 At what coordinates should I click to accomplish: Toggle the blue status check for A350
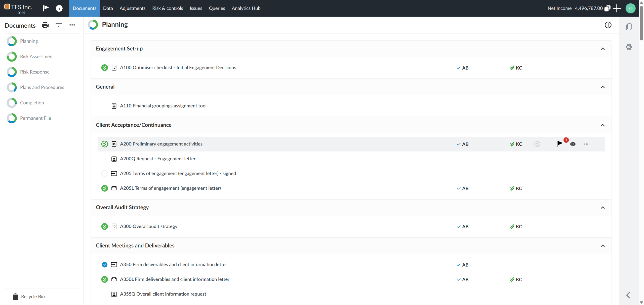pos(104,265)
